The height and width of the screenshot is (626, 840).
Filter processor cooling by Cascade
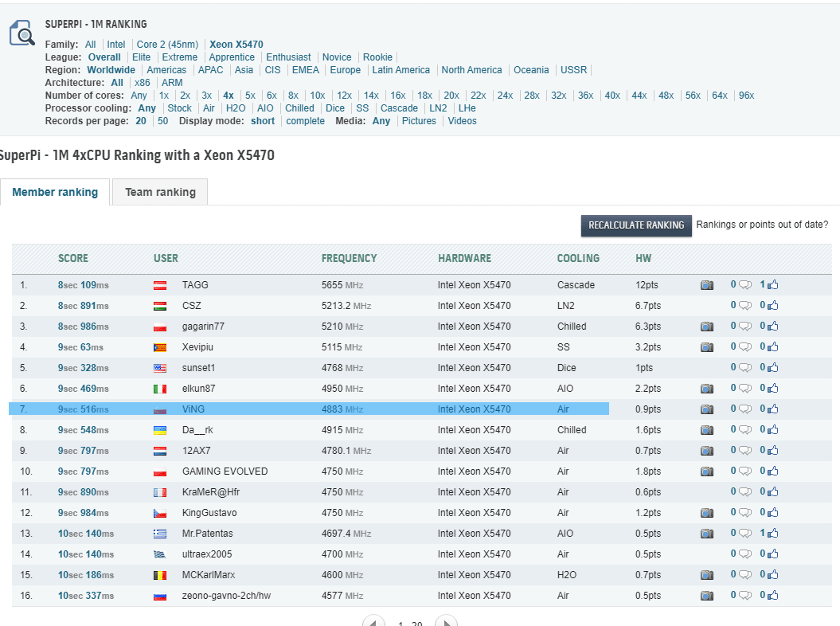pos(399,108)
